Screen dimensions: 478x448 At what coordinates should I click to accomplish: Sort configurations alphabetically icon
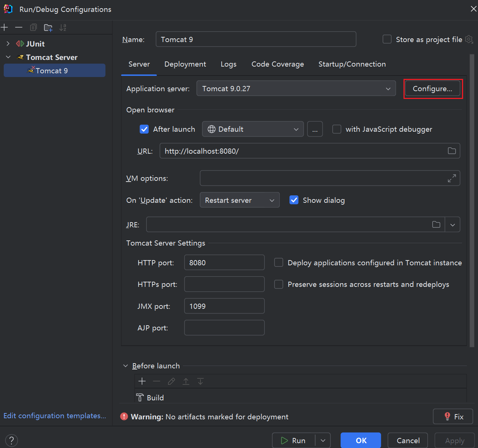(x=63, y=28)
